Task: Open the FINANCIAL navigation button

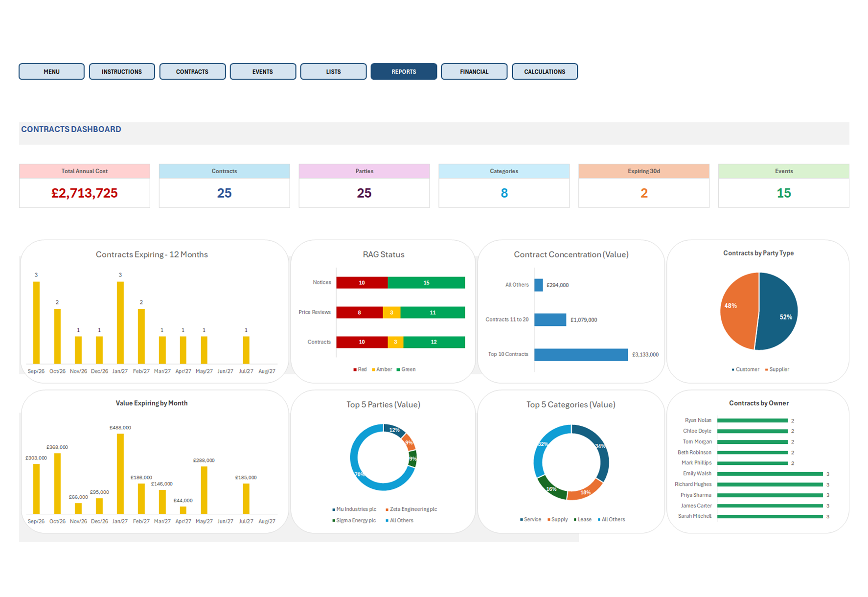Action: (x=474, y=71)
